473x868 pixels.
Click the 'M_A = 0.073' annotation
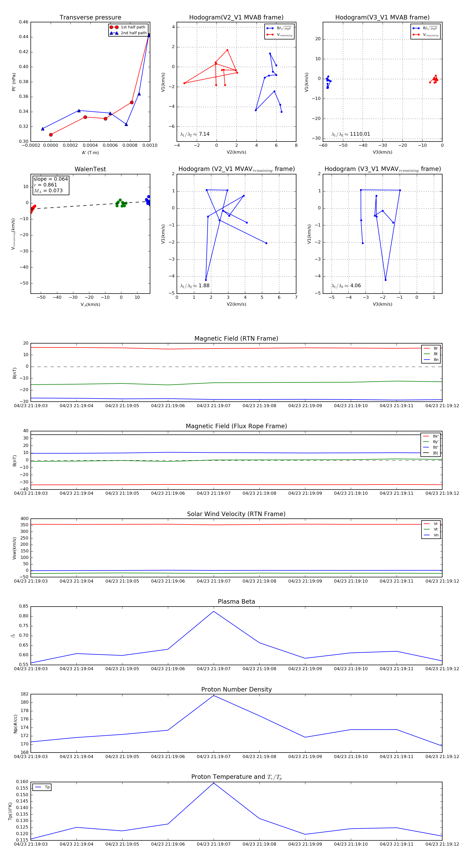(48, 191)
